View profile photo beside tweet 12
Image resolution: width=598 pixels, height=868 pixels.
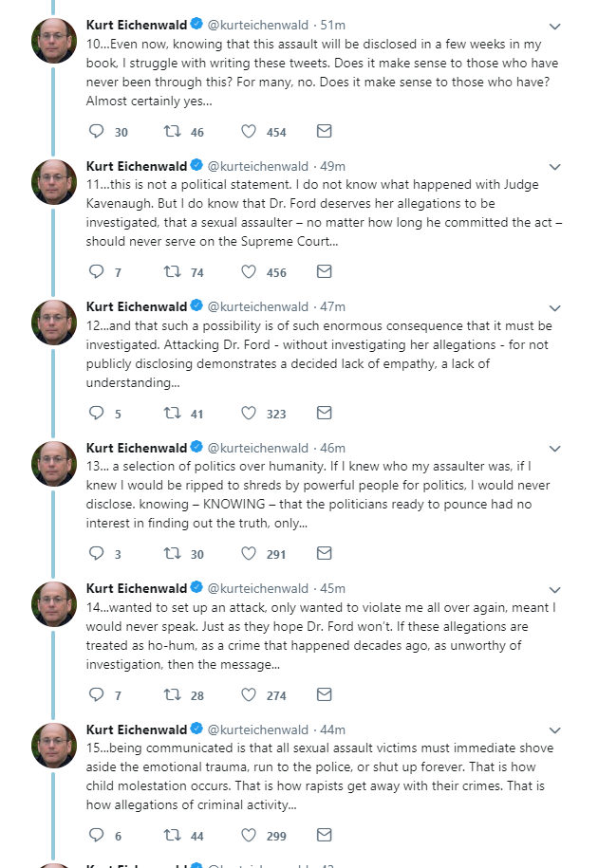(x=54, y=323)
